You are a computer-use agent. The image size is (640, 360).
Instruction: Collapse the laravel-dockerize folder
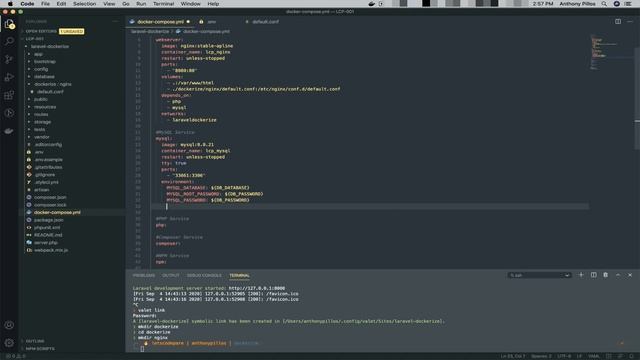[x=49, y=47]
